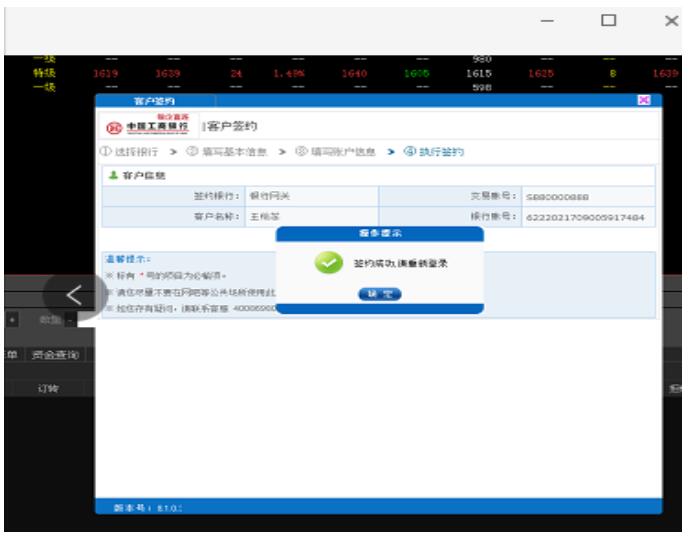The height and width of the screenshot is (537, 689).
Task: Click the 银行网关 signing bank value
Action: tap(270, 196)
